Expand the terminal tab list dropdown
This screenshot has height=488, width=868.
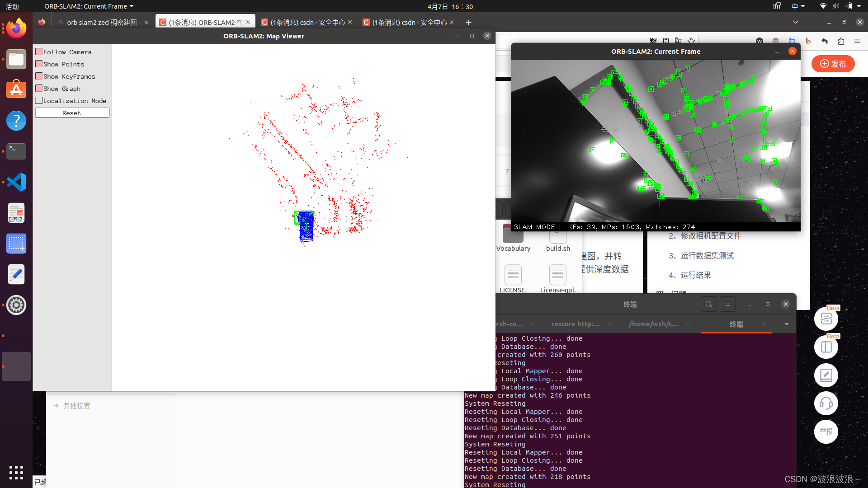787,324
